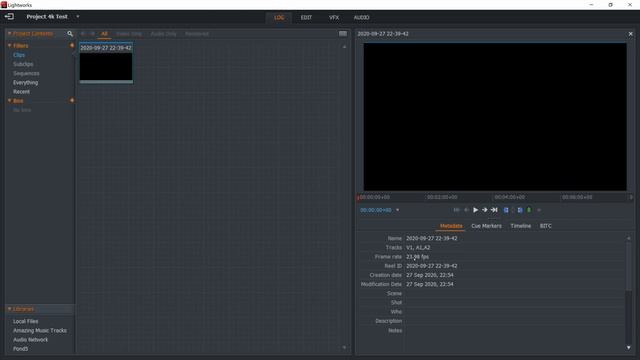Click the metadata scroll down arrow
The image size is (640, 360).
[629, 347]
